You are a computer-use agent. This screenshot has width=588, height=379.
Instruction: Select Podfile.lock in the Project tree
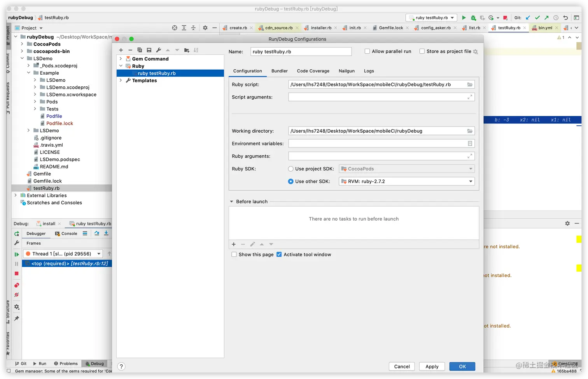(59, 123)
